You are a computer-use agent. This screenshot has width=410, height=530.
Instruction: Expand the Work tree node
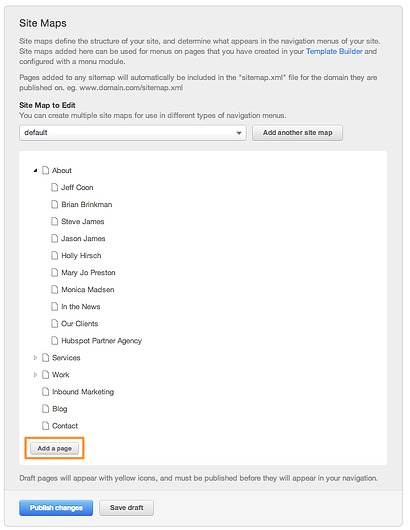click(35, 375)
